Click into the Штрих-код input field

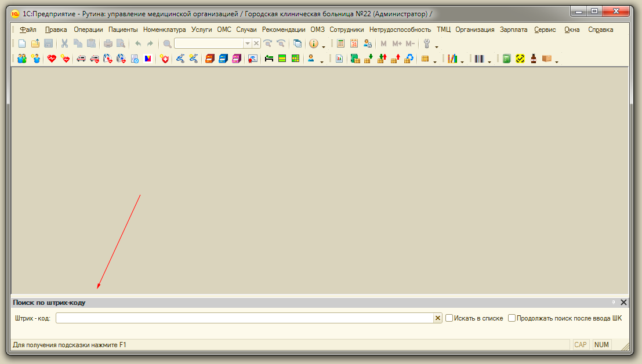coord(244,318)
